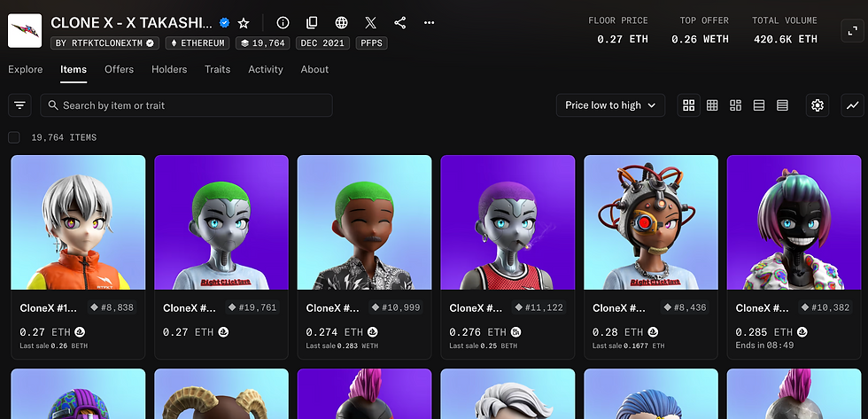This screenshot has height=419, width=868.
Task: Click the CLONE X - X TAKASHI collection title
Action: (x=132, y=23)
